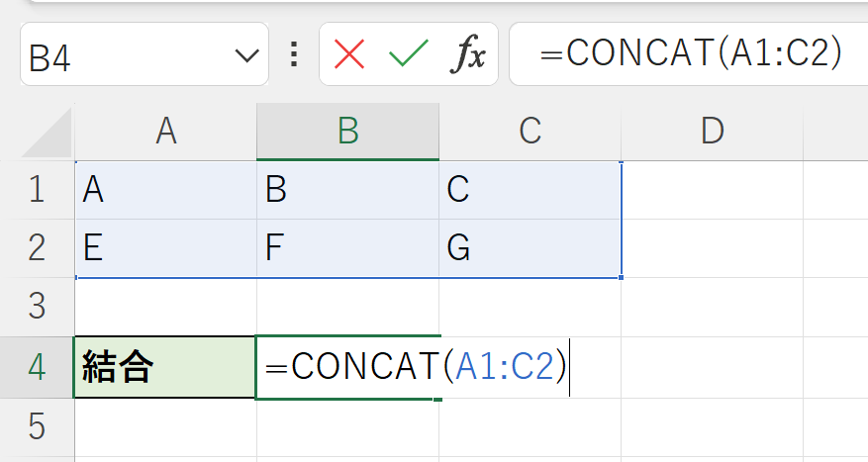Open Insert Function dialog via fx icon
This screenshot has height=462, width=868.
tap(468, 54)
